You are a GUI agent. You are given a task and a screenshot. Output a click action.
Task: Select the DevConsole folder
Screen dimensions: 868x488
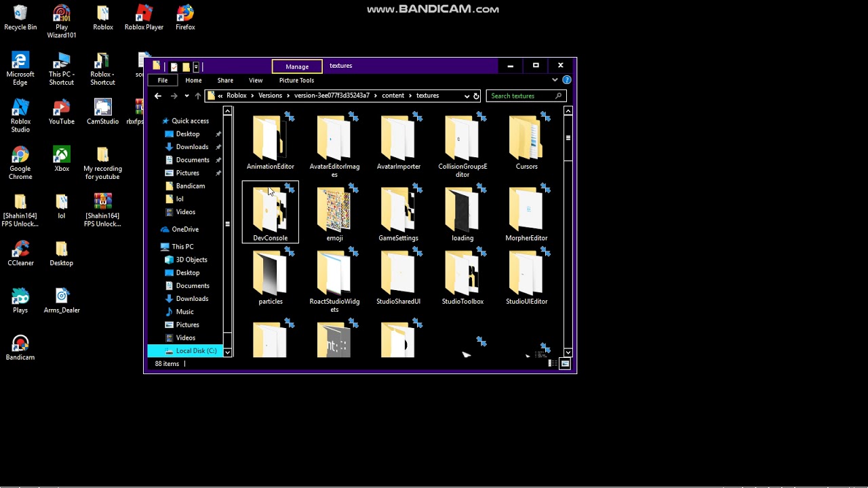tap(270, 213)
